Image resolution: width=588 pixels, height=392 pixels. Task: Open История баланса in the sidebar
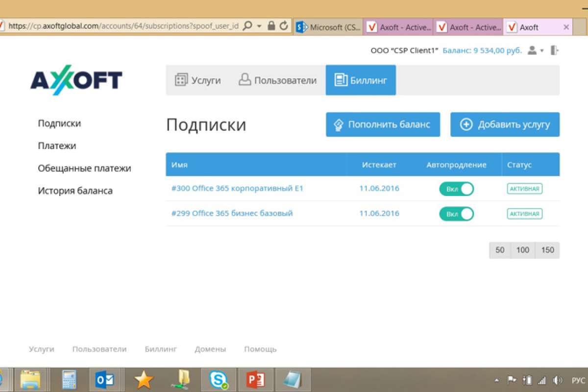point(75,191)
